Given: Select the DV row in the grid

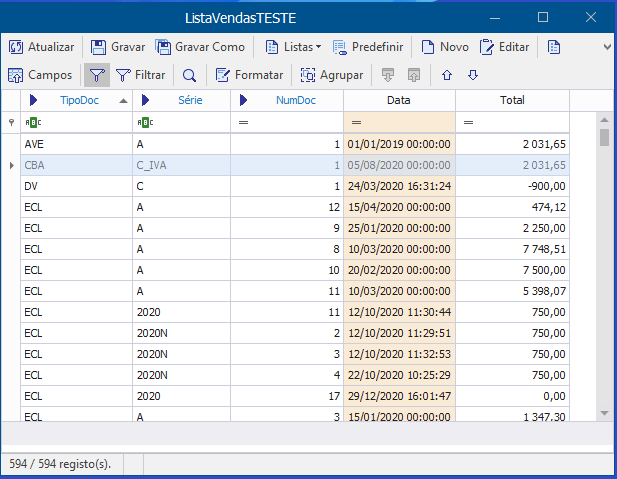Looking at the screenshot, I should (x=75, y=186).
